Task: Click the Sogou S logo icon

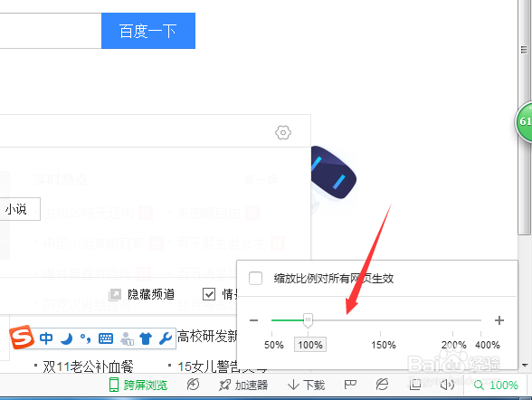Action: (22, 337)
